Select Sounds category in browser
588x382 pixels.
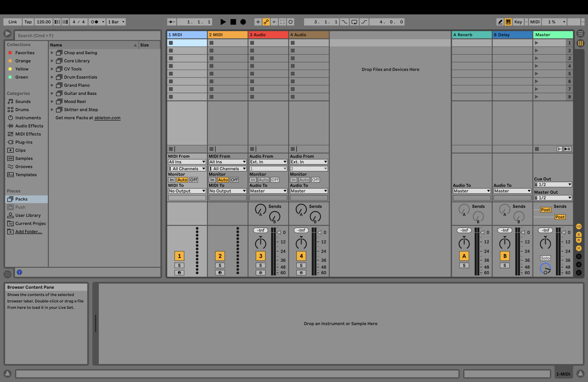[23, 102]
